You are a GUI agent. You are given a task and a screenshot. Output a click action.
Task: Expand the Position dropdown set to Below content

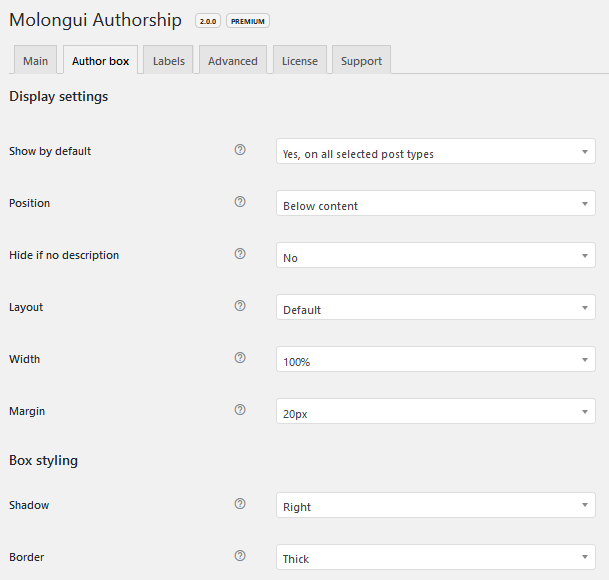[x=435, y=204]
